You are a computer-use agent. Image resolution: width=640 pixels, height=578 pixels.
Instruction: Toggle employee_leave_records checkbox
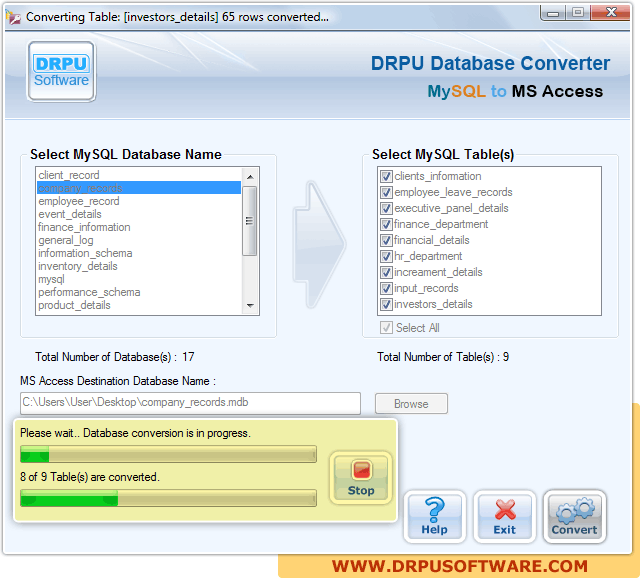(386, 192)
